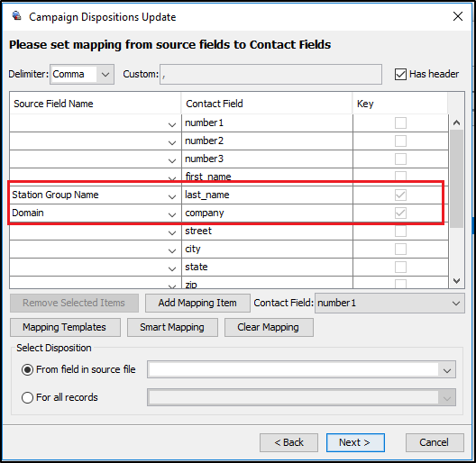Close the Campaign Dispositions Update dialog
This screenshot has width=476, height=463.
(457, 16)
